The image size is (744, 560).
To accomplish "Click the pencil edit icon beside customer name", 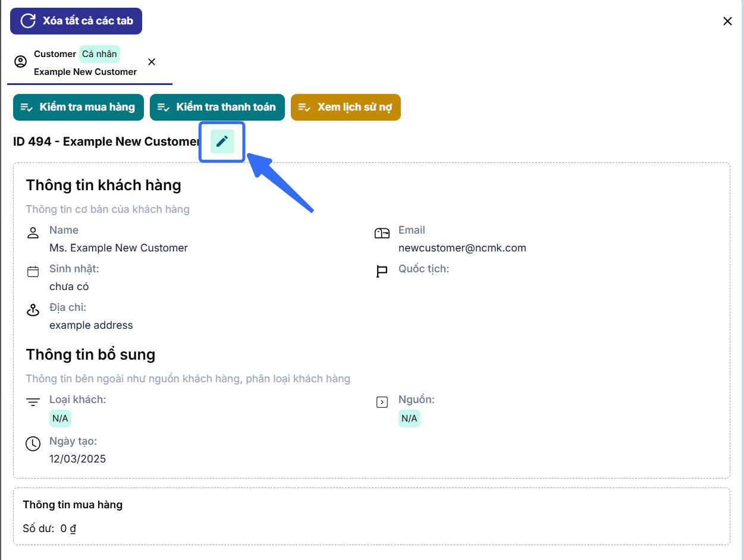I will [222, 141].
